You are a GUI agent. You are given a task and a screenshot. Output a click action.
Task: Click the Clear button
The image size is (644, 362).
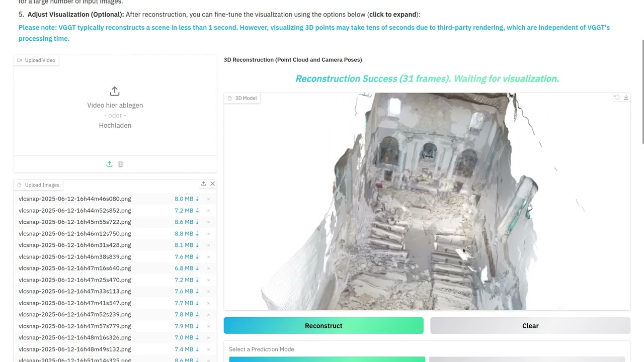530,326
